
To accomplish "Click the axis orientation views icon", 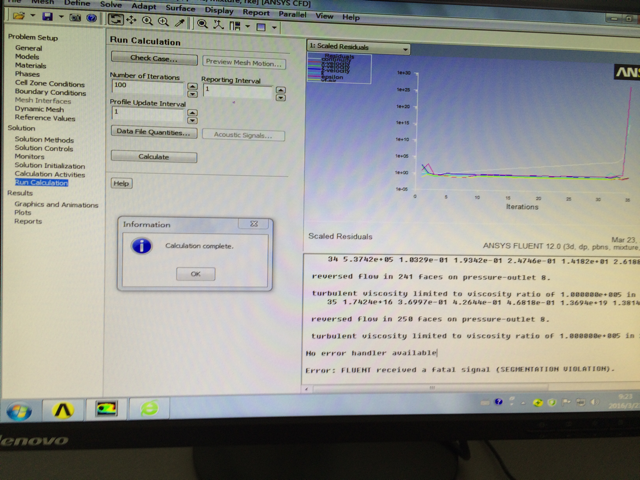I will coord(219,24).
